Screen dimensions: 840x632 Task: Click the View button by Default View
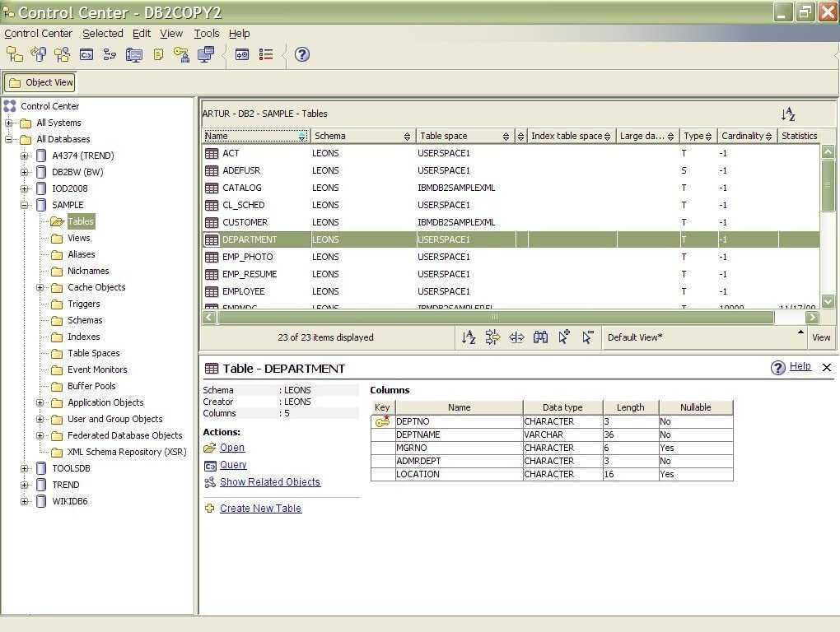(821, 337)
